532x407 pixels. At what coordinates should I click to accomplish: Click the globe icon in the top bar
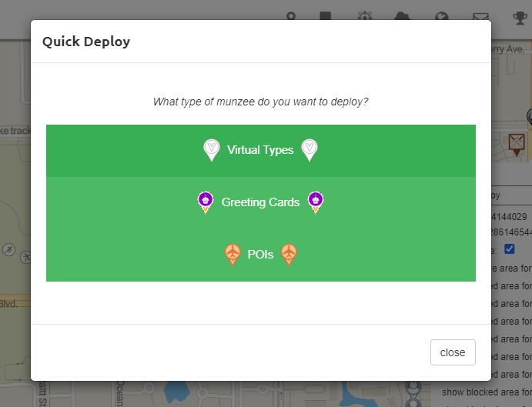point(442,17)
